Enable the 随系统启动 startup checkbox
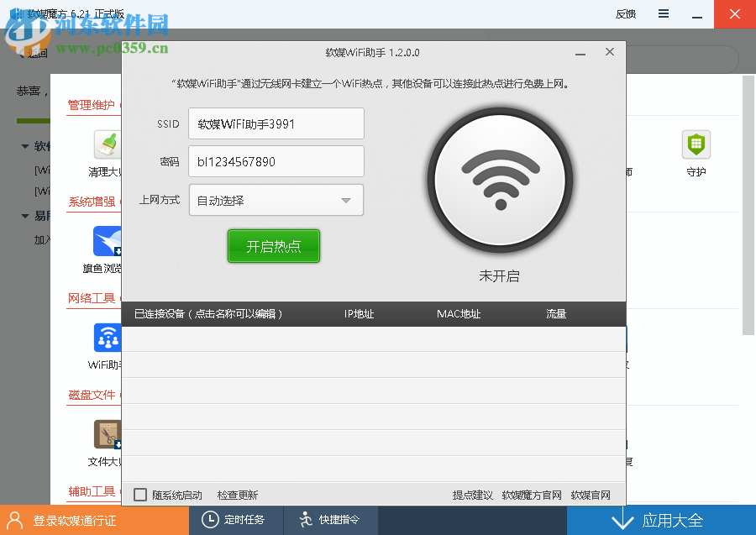This screenshot has width=756, height=535. [139, 494]
